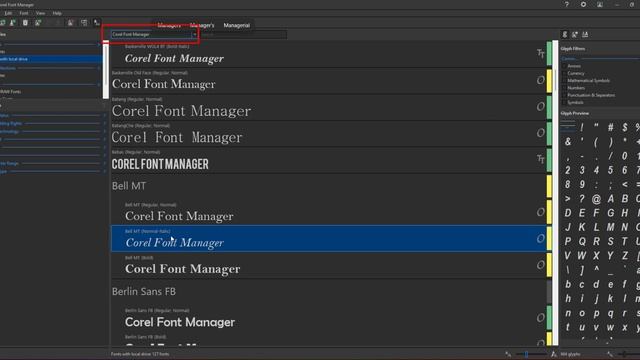Open the preview text dropdown arrow
640x360 pixels.
point(194,35)
